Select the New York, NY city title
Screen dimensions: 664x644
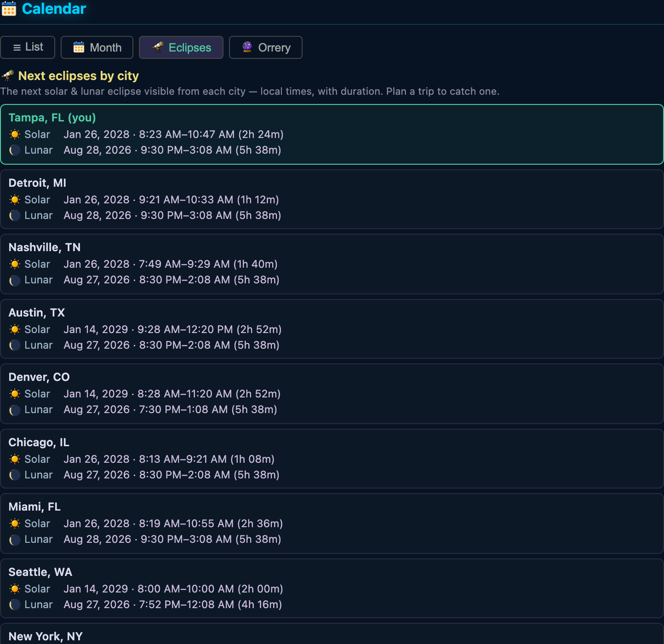46,637
